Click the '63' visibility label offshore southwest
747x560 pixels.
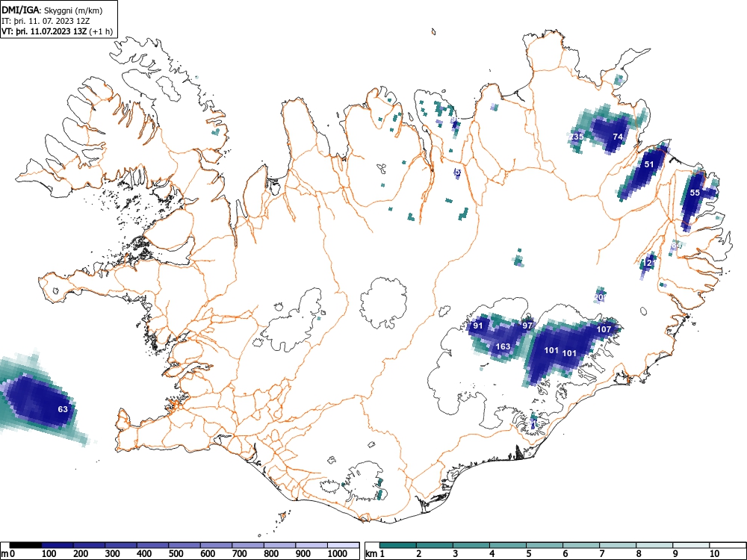pos(63,409)
